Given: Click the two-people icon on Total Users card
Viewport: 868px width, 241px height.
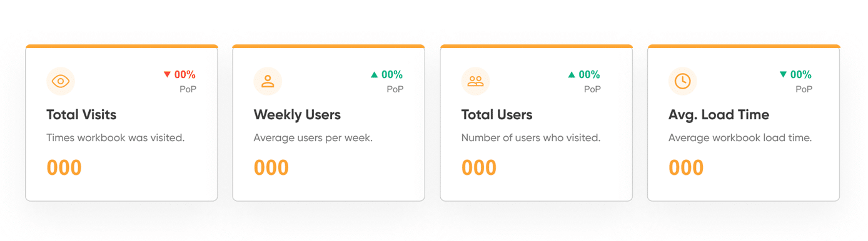Looking at the screenshot, I should pyautogui.click(x=475, y=81).
